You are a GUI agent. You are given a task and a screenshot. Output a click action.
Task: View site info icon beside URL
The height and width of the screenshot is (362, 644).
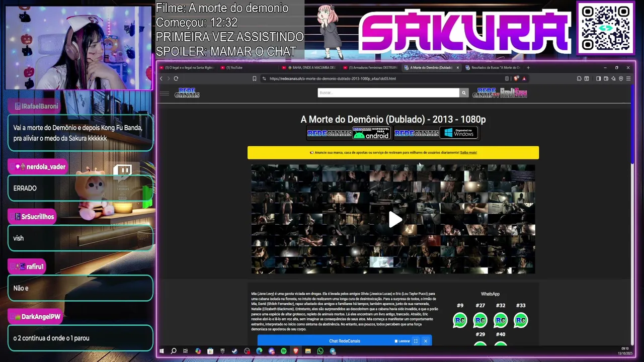tap(264, 78)
